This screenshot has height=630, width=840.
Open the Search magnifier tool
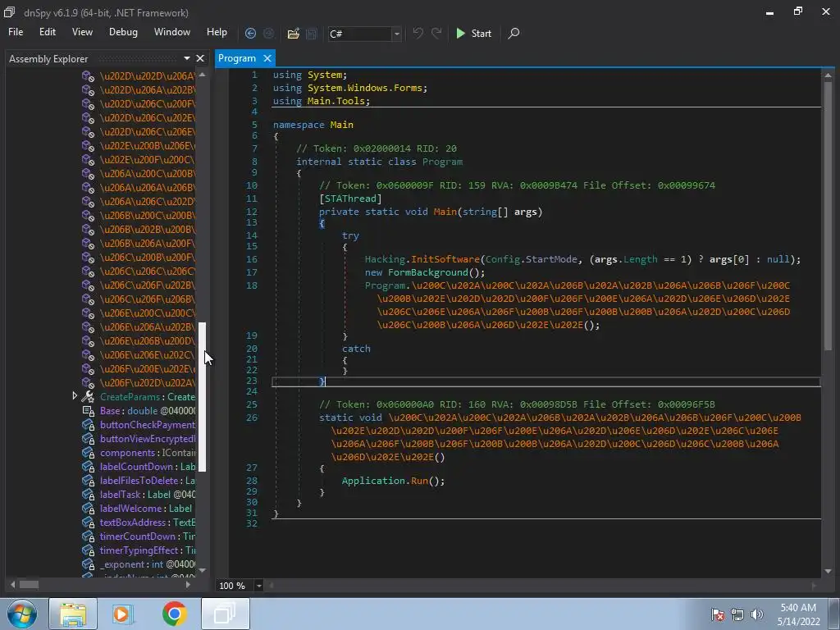coord(514,34)
